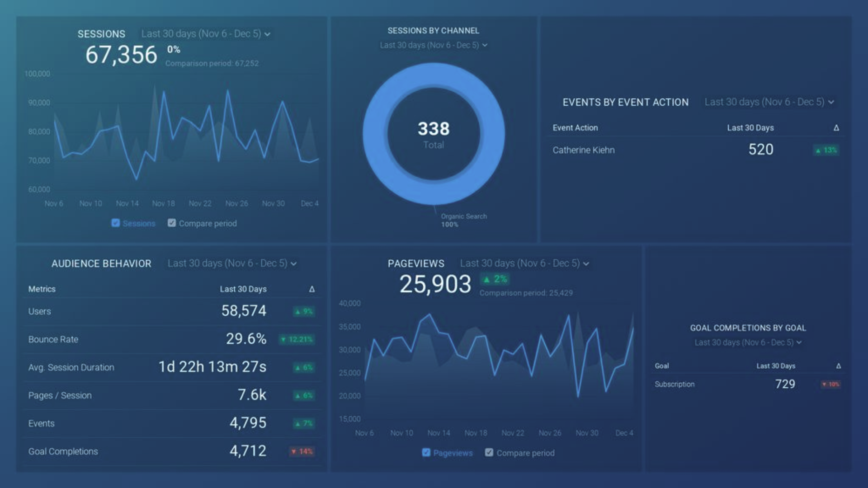Click the Pageviews value 25,903
The image size is (868, 488).
pyautogui.click(x=435, y=284)
